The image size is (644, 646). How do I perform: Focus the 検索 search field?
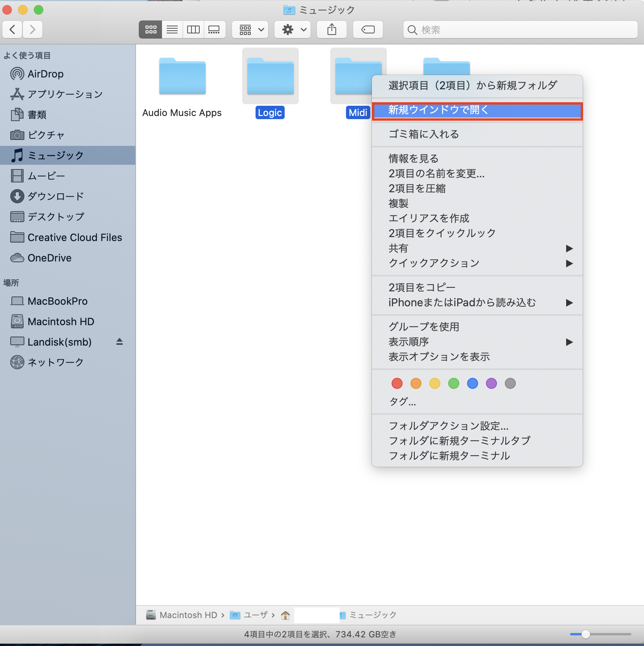[520, 29]
